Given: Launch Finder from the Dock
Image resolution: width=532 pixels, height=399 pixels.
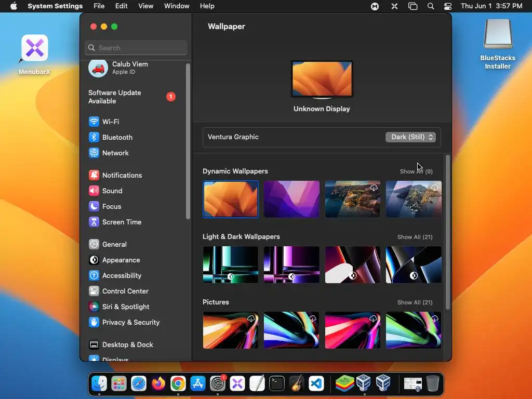Looking at the screenshot, I should 99,384.
